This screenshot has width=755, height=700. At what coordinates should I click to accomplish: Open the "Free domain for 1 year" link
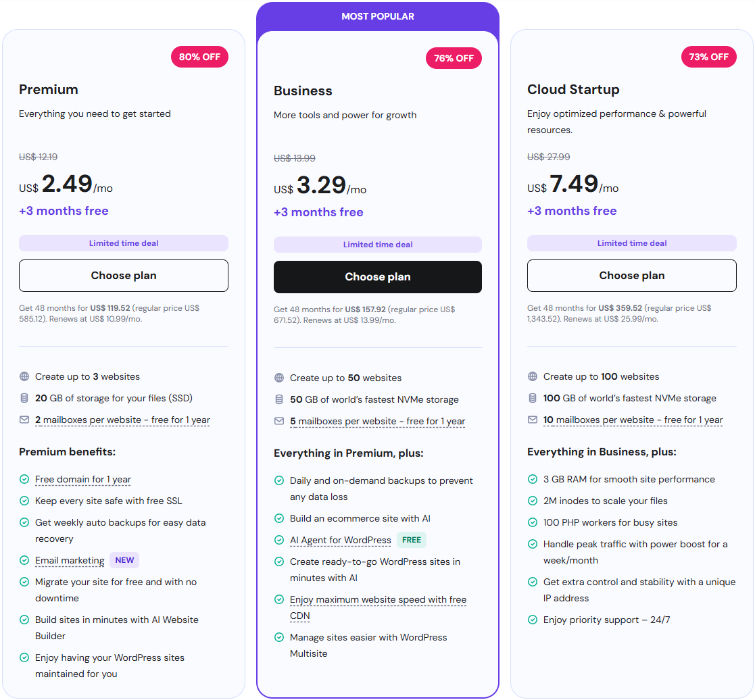pyautogui.click(x=82, y=479)
